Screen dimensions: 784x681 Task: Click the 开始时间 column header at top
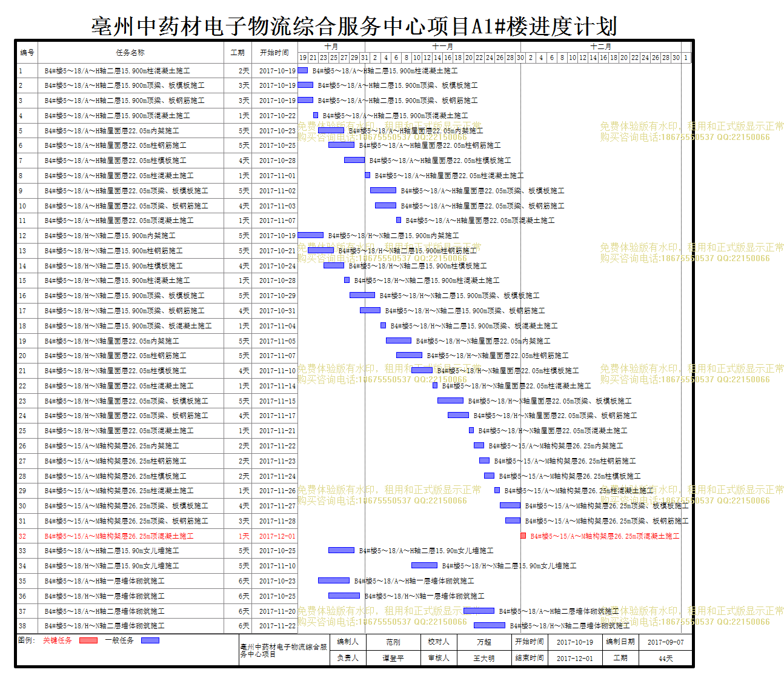point(274,53)
